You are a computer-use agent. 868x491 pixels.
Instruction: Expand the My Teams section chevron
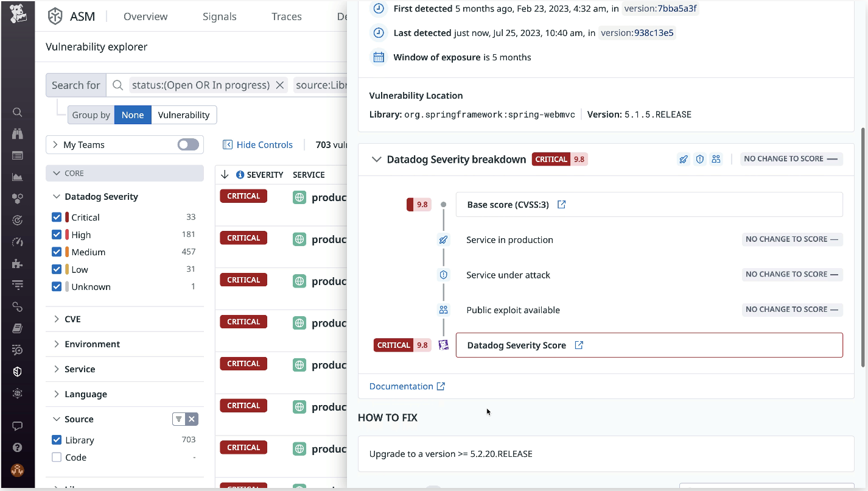[x=55, y=144]
